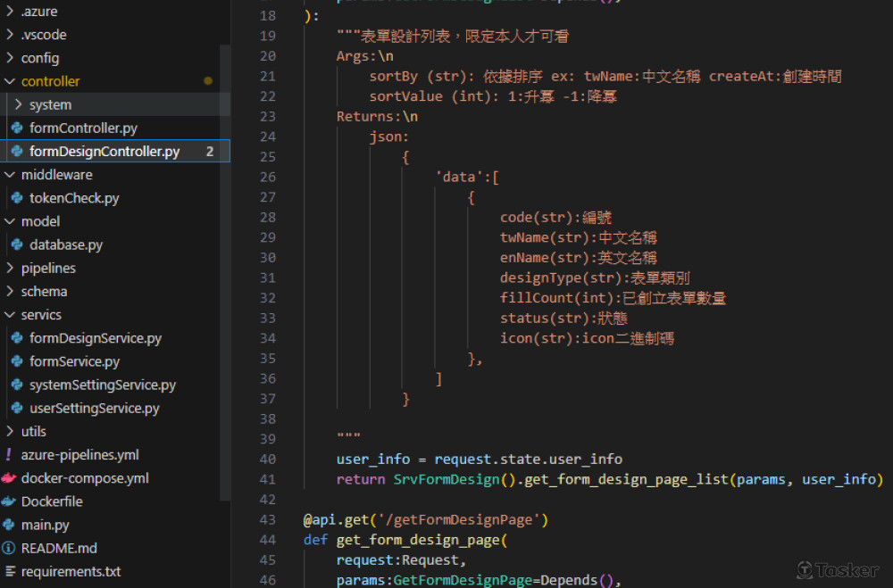Viewport: 893px width, 588px height.
Task: Click line number 43 in gutter
Action: pyautogui.click(x=267, y=519)
